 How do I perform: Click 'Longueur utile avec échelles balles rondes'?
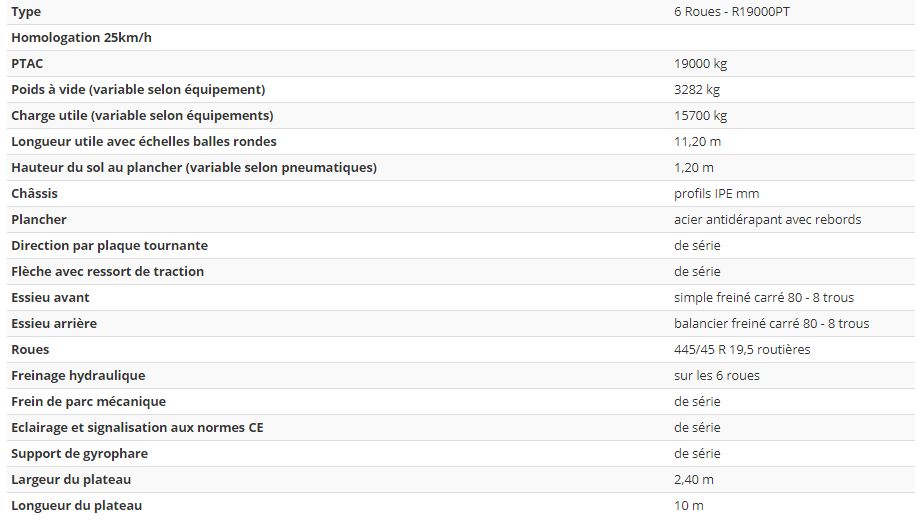[144, 142]
